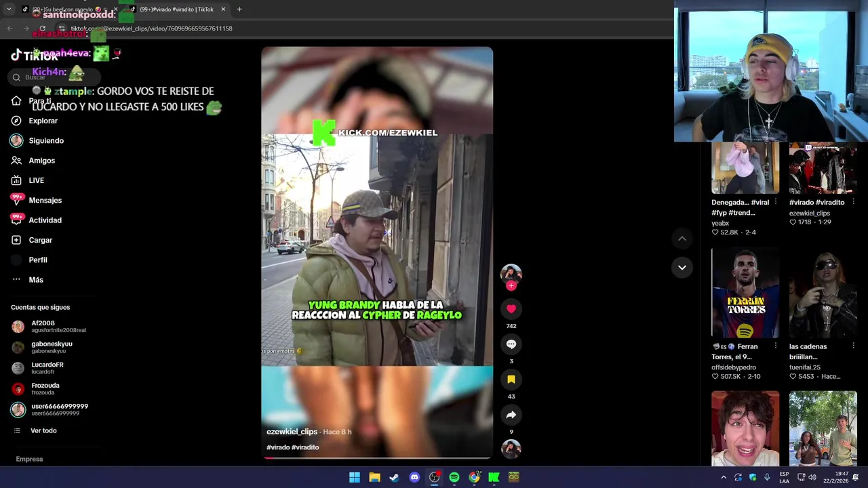
Task: Open microphone indicator in system tray
Action: (x=767, y=477)
